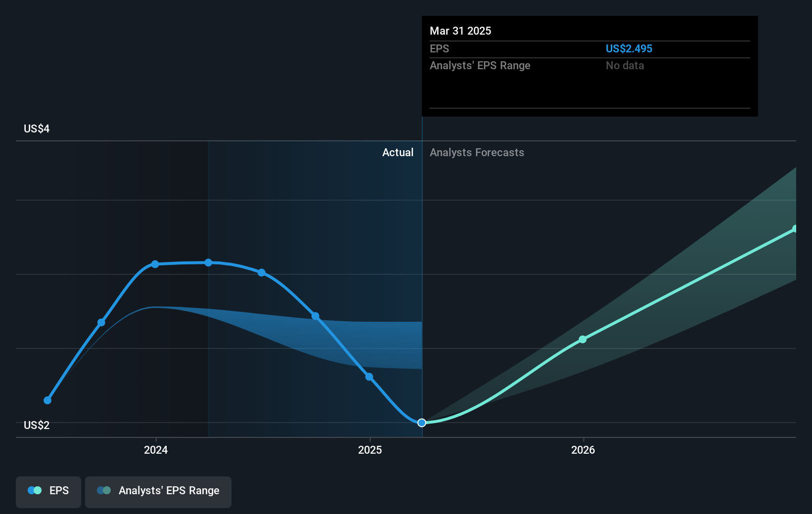Click the Analysts' EPS Range color dots
The image size is (812, 514).
click(104, 490)
